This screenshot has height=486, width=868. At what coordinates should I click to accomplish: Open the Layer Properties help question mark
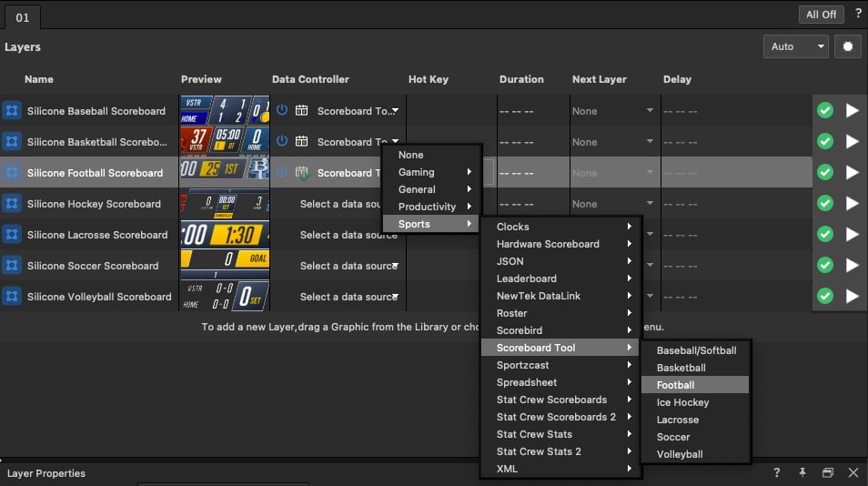pyautogui.click(x=777, y=472)
